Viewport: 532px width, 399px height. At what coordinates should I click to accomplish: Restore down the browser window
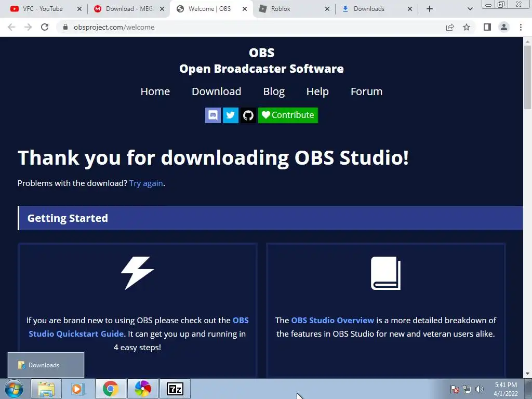[x=501, y=4]
